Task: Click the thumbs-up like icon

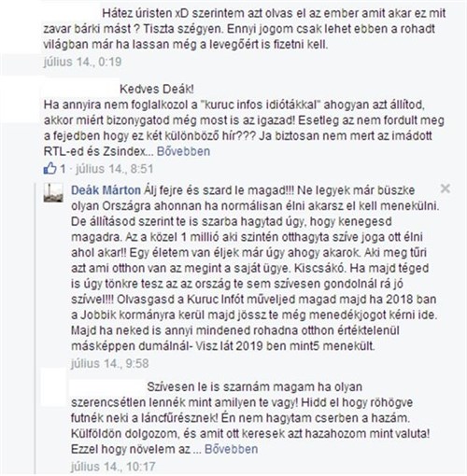Action: (50, 169)
